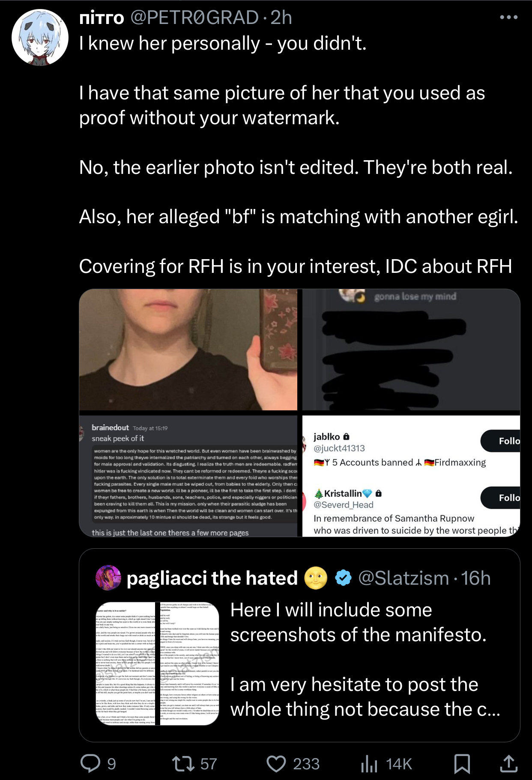Open the jabłko follow list screenshot
Viewport: 532px width, 780px height.
pos(411,476)
